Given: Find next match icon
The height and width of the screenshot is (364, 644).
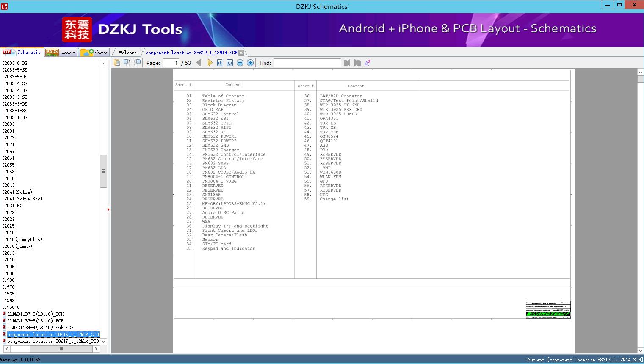Looking at the screenshot, I should point(357,63).
